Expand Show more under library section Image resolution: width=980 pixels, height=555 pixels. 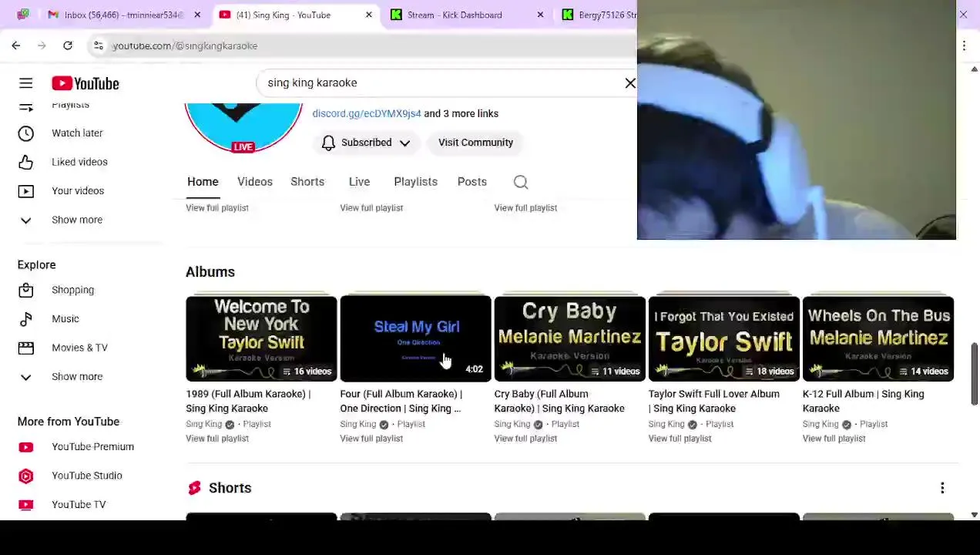click(77, 220)
